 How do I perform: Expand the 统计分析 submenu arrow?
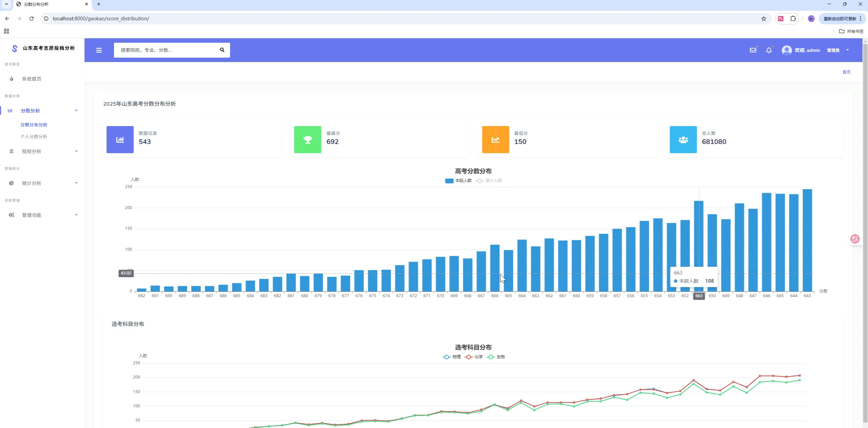point(76,183)
